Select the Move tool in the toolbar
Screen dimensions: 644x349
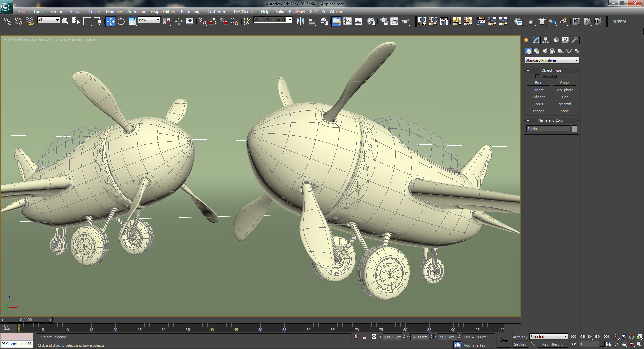point(110,22)
